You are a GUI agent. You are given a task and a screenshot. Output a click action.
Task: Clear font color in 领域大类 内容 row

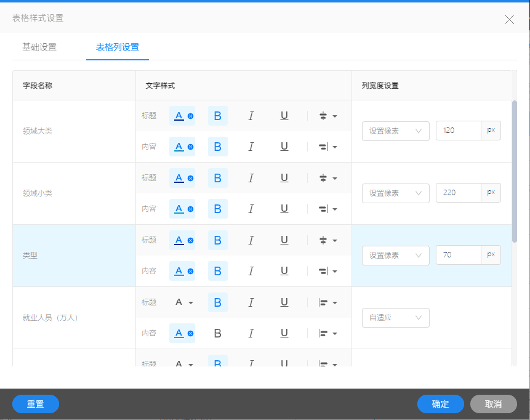[191, 147]
